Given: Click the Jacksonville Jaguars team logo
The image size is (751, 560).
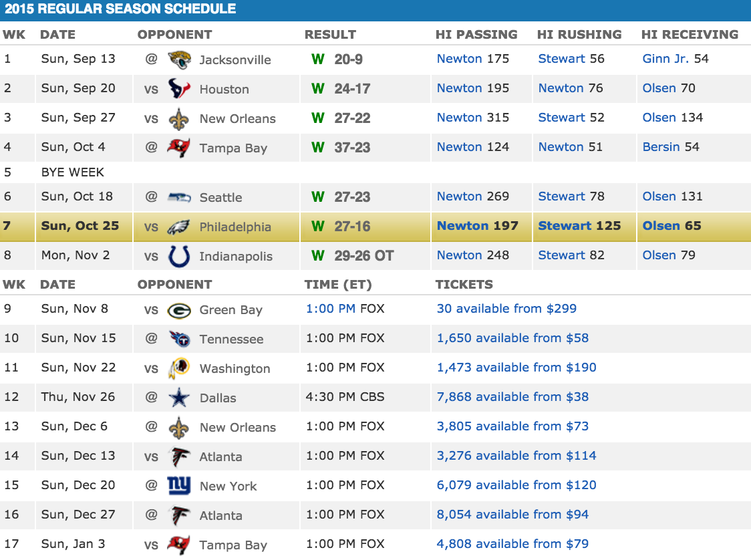Looking at the screenshot, I should coord(179,59).
